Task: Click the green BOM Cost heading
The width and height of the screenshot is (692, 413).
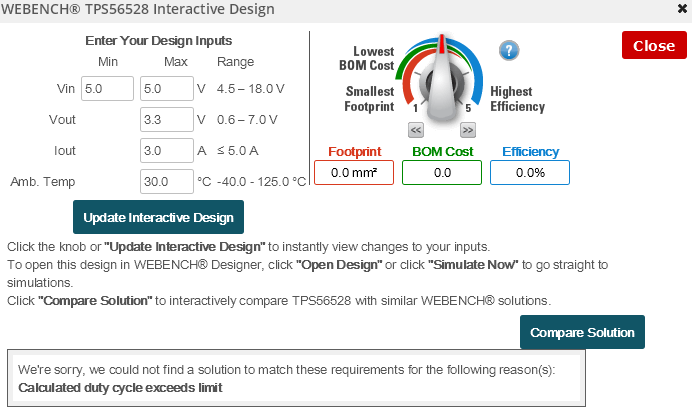Action: [443, 152]
